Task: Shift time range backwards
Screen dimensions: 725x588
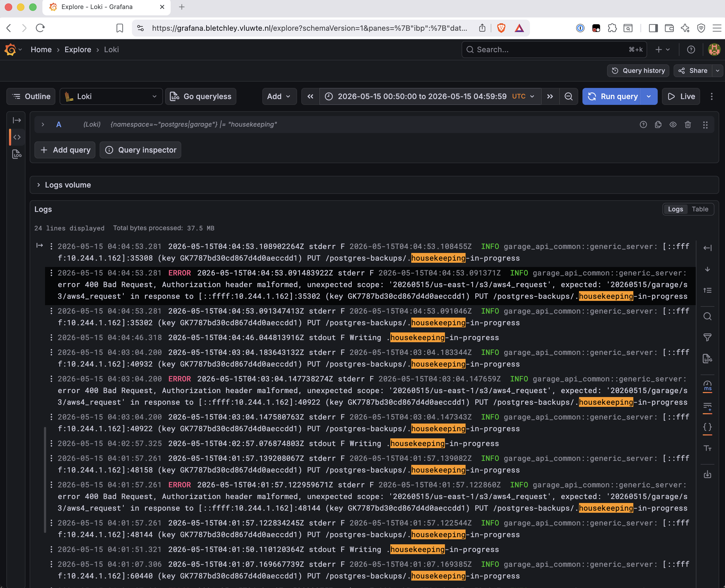Action: click(x=310, y=96)
